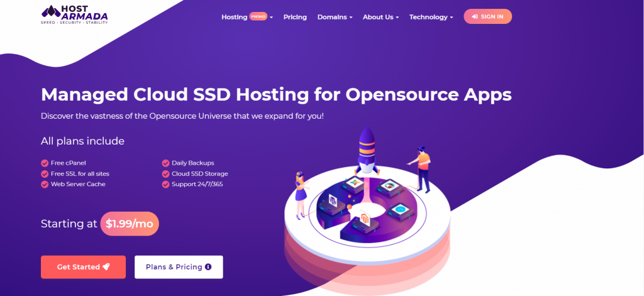Click the Joomla logo in the illustration

click(x=353, y=182)
